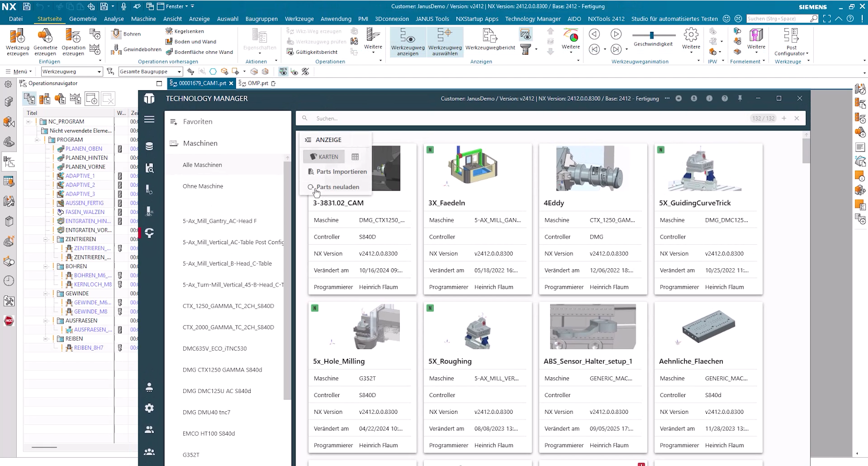Collapse the GEWINDE group
Viewport: 868px width, 466px height.
pyautogui.click(x=46, y=293)
